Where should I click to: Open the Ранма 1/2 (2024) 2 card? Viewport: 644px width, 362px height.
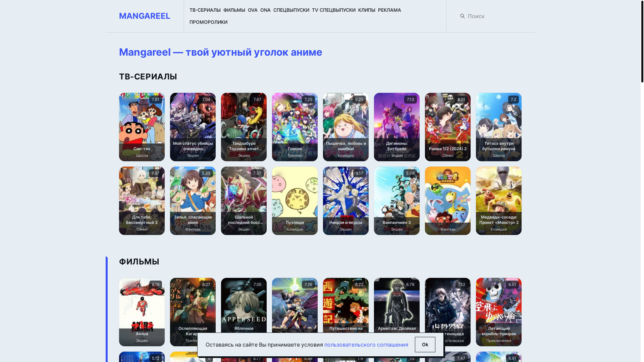click(448, 127)
